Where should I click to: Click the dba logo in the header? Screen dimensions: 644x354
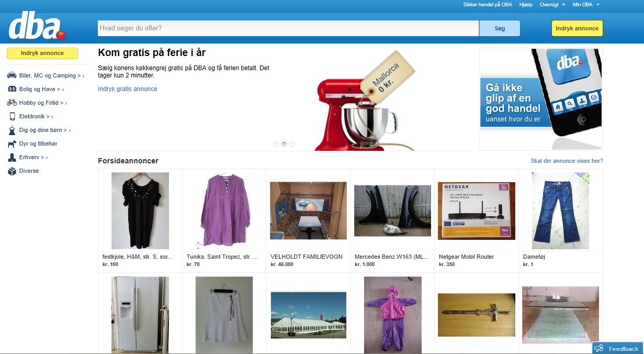(x=36, y=28)
